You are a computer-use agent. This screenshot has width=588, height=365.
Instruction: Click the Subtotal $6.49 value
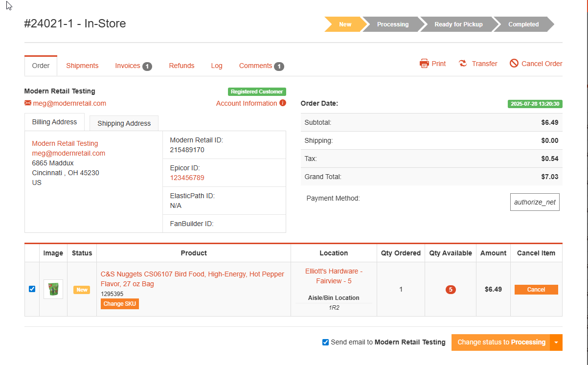pos(550,122)
